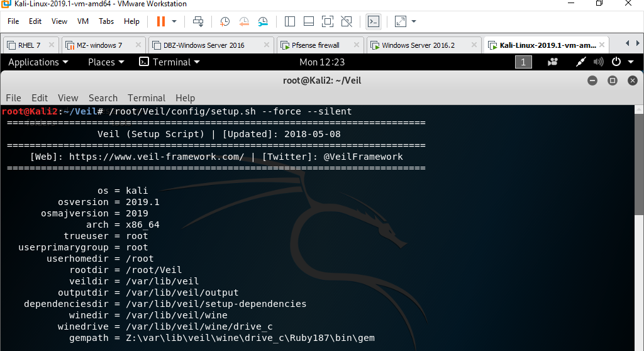The image size is (644, 351).
Task: Expand the Places menu
Action: pos(106,62)
